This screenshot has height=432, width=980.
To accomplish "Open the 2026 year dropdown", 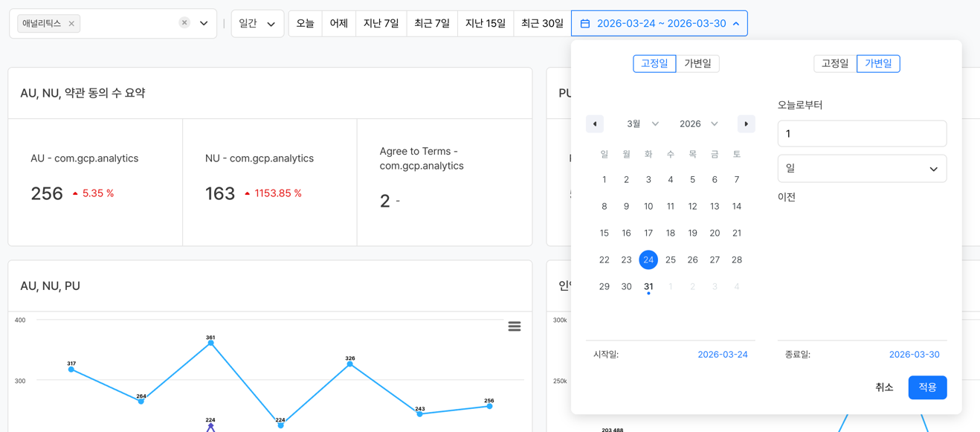I will coord(698,124).
